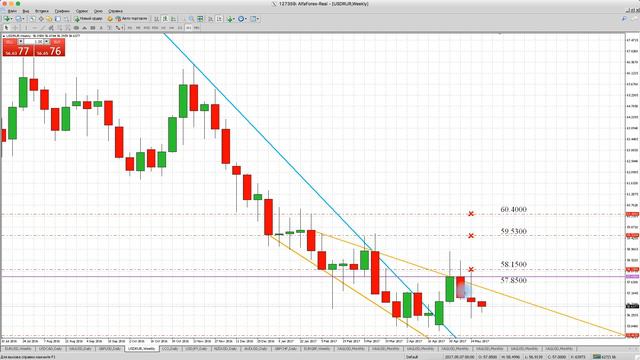Tile chart windows using toolbar icon
Screen dimensions: 640x360
coord(200,19)
